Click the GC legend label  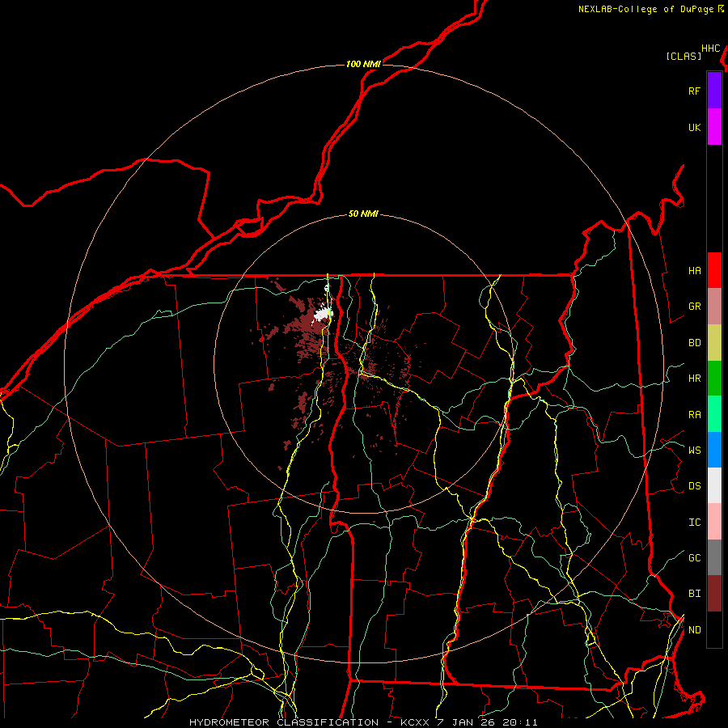[x=694, y=557]
